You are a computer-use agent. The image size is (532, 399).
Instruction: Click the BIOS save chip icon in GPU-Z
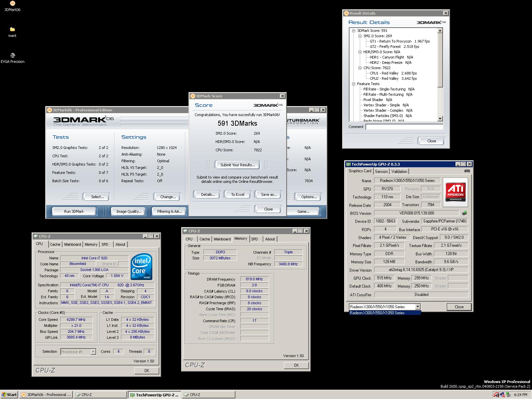pos(465,213)
